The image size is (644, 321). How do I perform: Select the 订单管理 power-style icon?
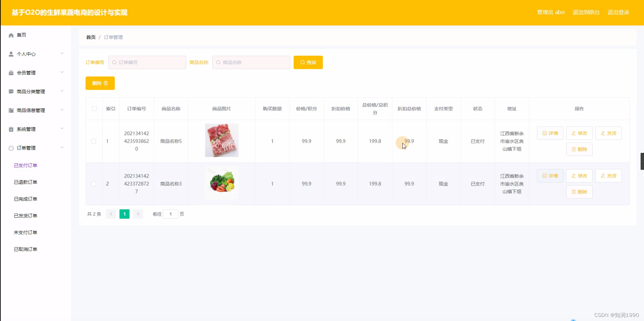(x=11, y=147)
